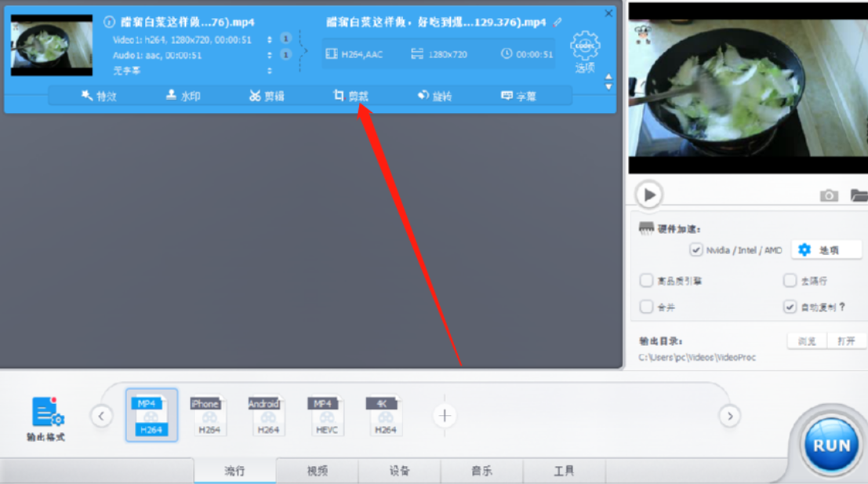Take a snapshot with camera icon
Viewport: 868px width, 484px height.
(x=829, y=195)
